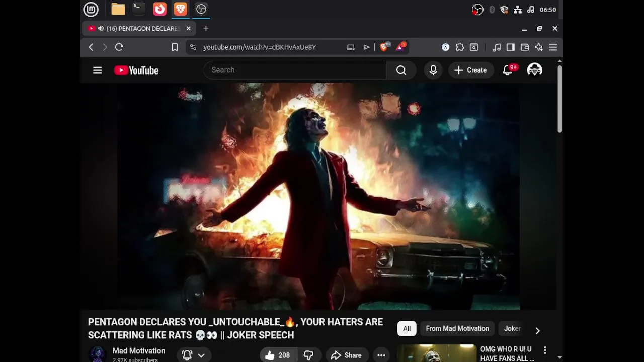Open the music note sound tray icon
644x362 pixels.
[x=530, y=10]
